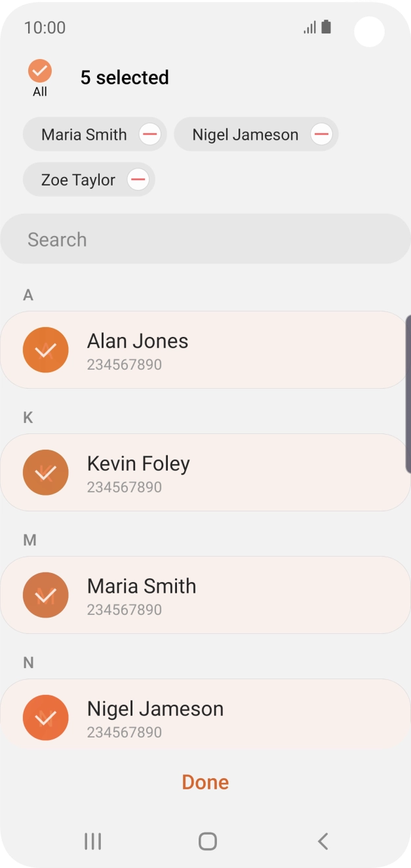Tap the Android back navigation icon
Viewport: 411px width, 868px height.
(322, 841)
